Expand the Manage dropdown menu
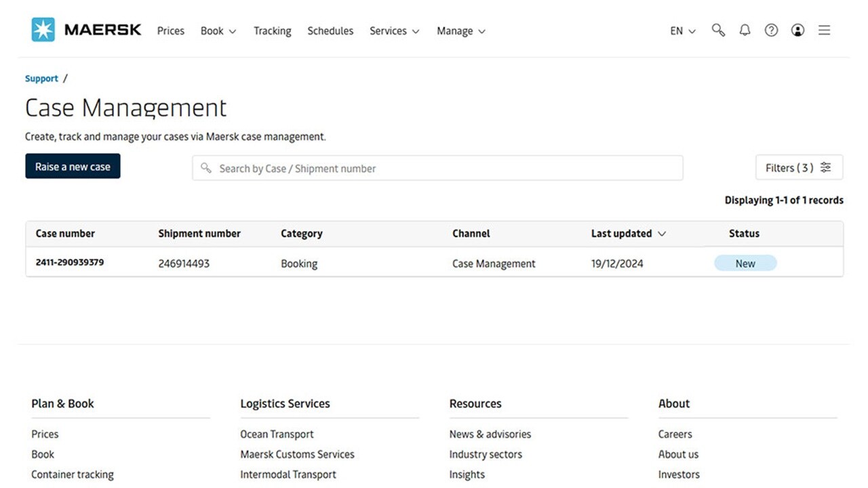This screenshot has height=488, width=868. (x=460, y=31)
